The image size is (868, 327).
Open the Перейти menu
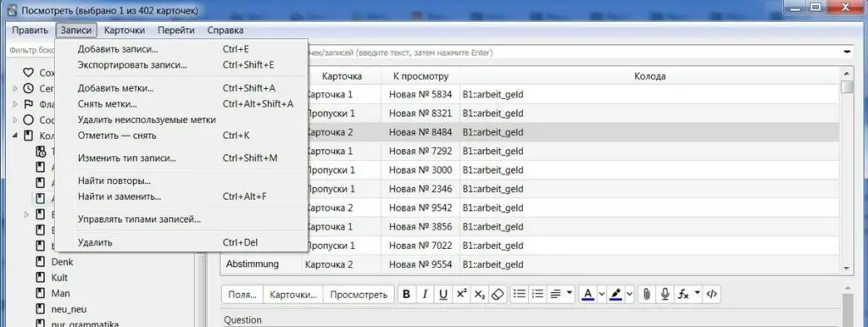(x=176, y=30)
